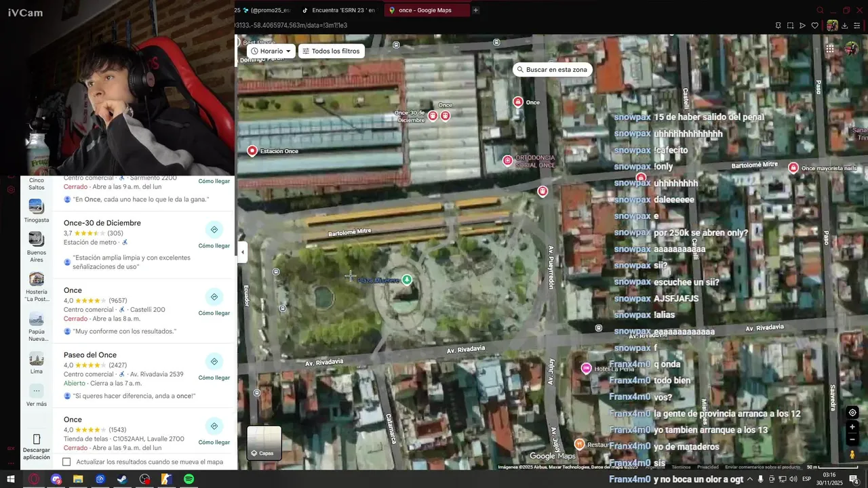Activate the Street View pegman
This screenshot has height=488, width=868.
coord(852,455)
